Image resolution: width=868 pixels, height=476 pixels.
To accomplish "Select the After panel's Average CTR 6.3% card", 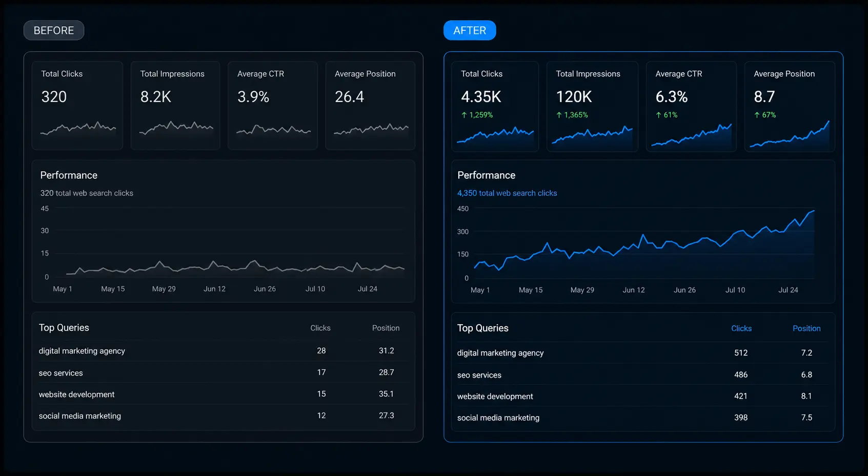I will pos(691,107).
